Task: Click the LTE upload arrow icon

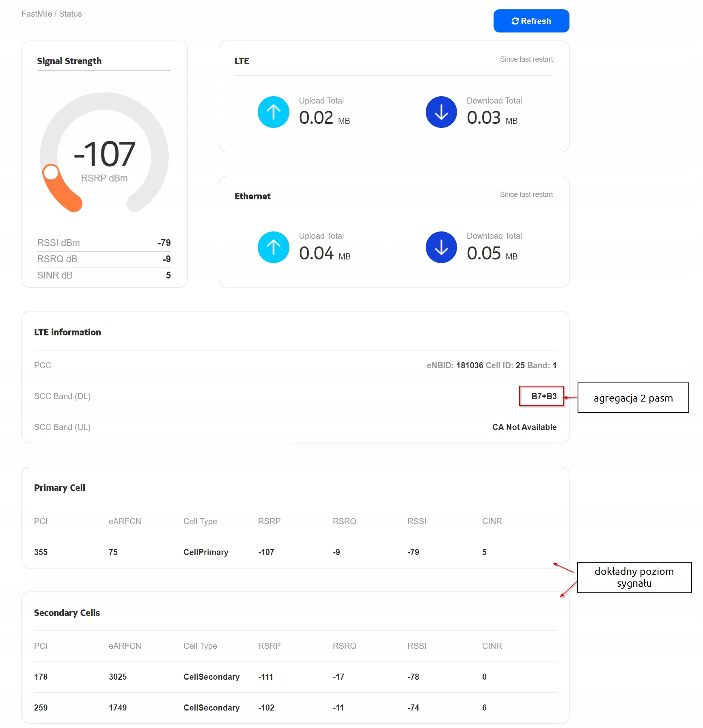Action: click(273, 112)
